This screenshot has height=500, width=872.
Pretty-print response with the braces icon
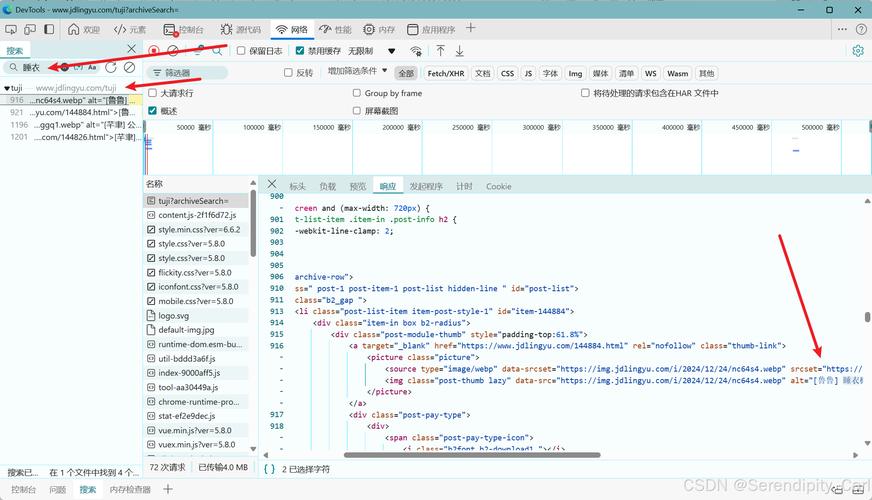pos(270,468)
